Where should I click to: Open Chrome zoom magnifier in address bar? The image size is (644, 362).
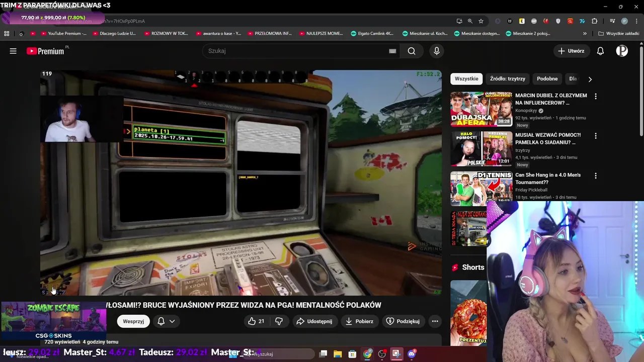pos(470,21)
